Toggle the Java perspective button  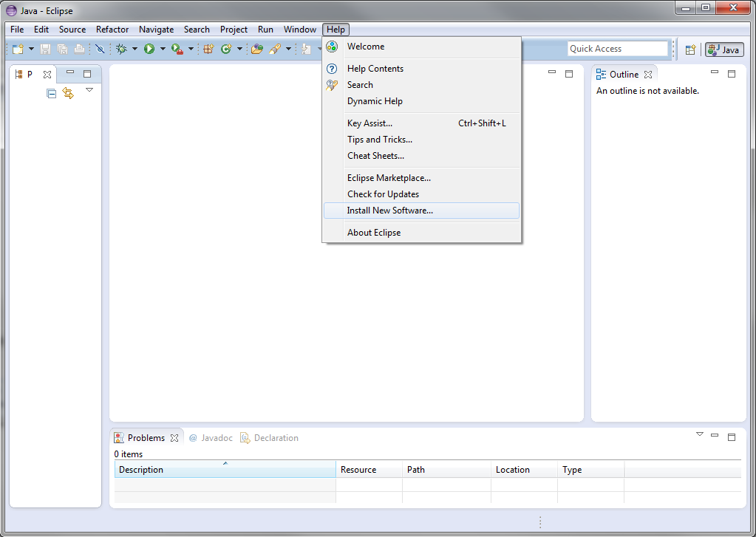click(x=725, y=49)
